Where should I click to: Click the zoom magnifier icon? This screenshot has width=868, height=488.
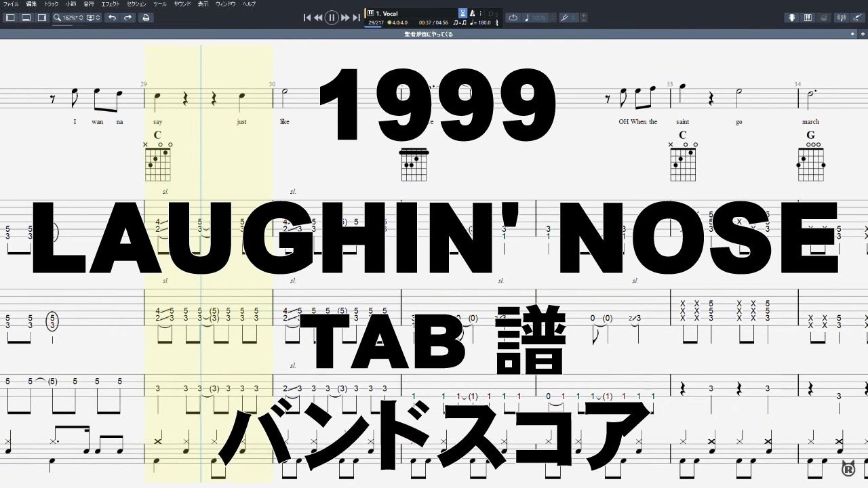(x=57, y=18)
